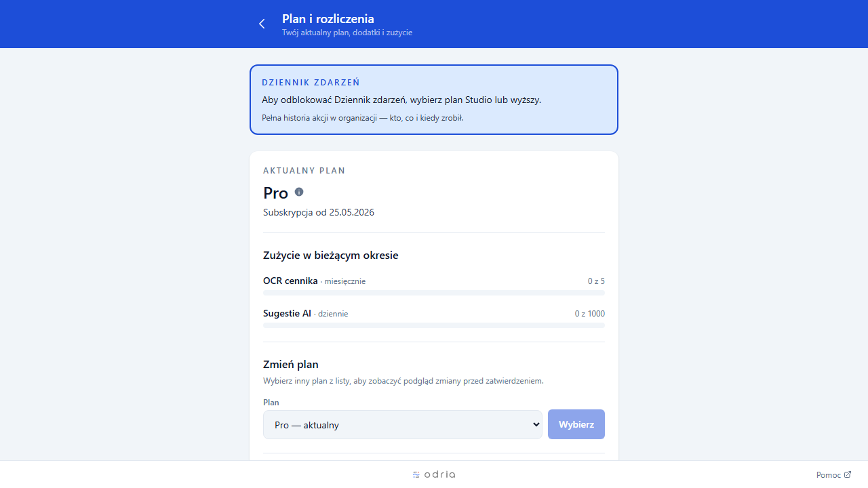
Task: Click the Aktualny plan section label
Action: (304, 171)
